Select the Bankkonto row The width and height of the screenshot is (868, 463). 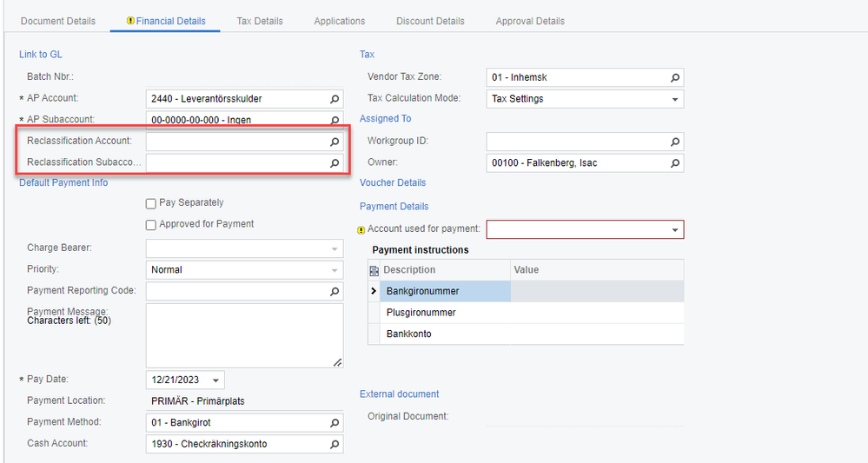[526, 334]
